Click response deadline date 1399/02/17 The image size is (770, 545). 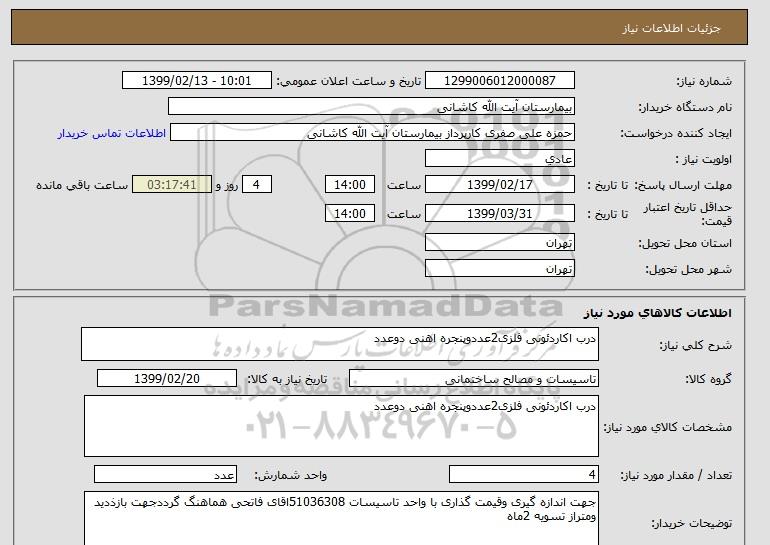pos(499,185)
